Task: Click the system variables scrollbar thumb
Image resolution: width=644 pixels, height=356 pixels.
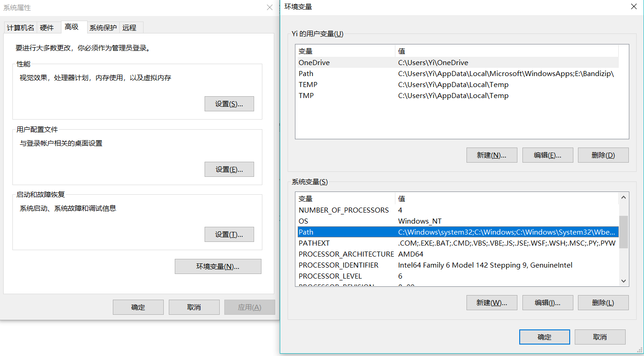Action: (623, 232)
